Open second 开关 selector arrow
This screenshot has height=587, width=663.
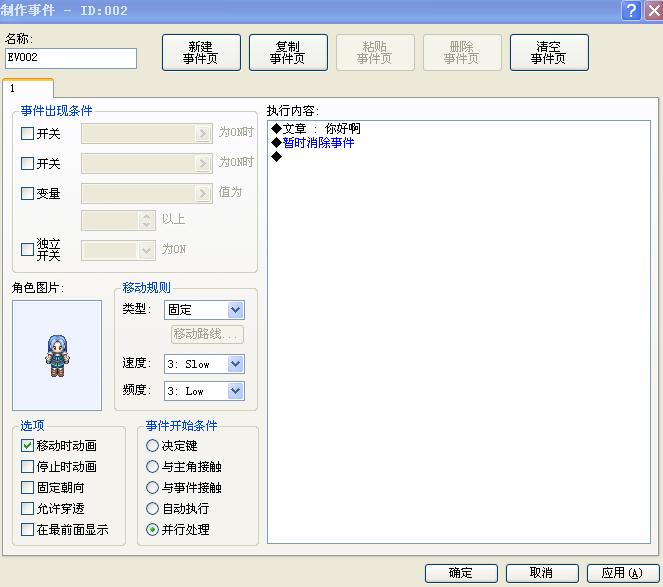[203, 163]
